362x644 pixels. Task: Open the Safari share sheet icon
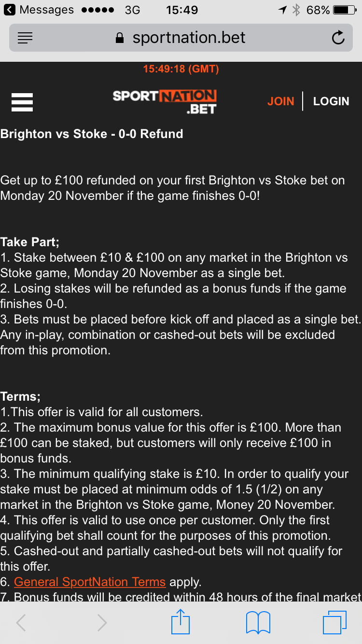coord(181,622)
